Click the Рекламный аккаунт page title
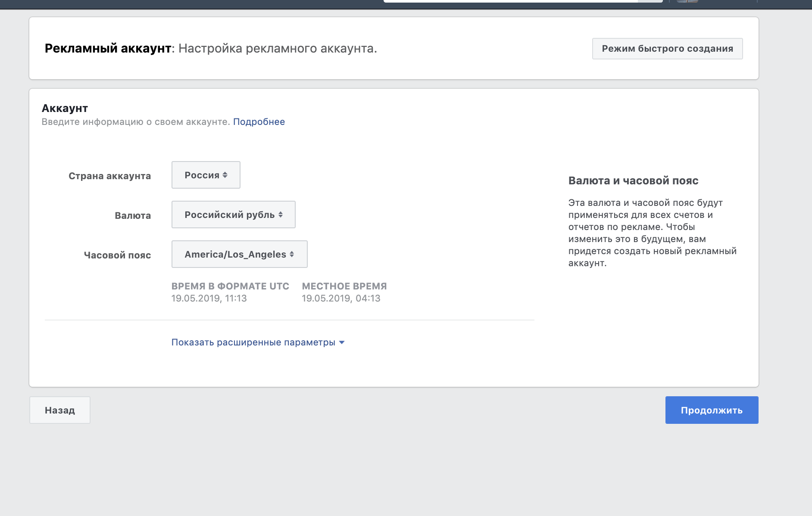812x516 pixels. tap(108, 48)
